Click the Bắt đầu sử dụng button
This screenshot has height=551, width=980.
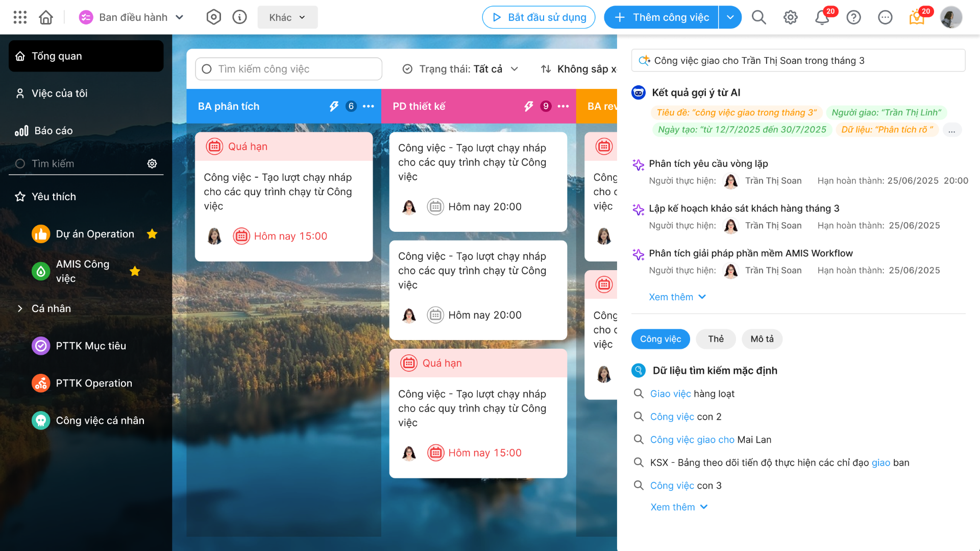tap(538, 17)
